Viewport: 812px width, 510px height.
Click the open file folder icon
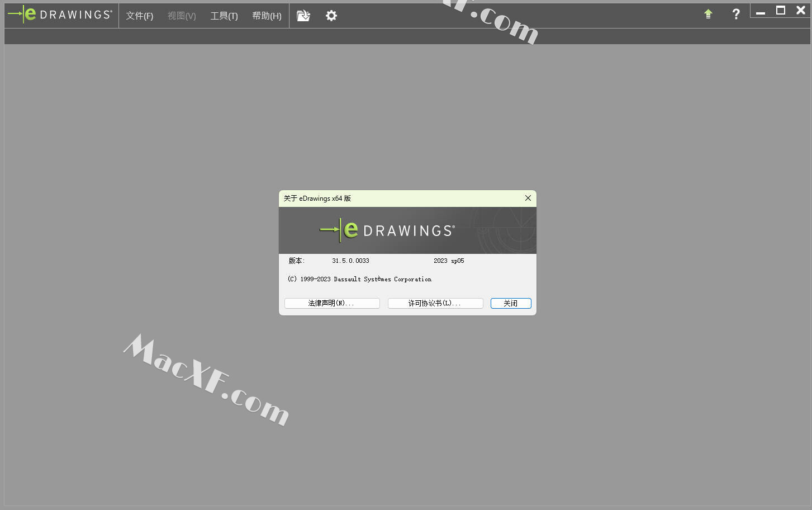303,16
